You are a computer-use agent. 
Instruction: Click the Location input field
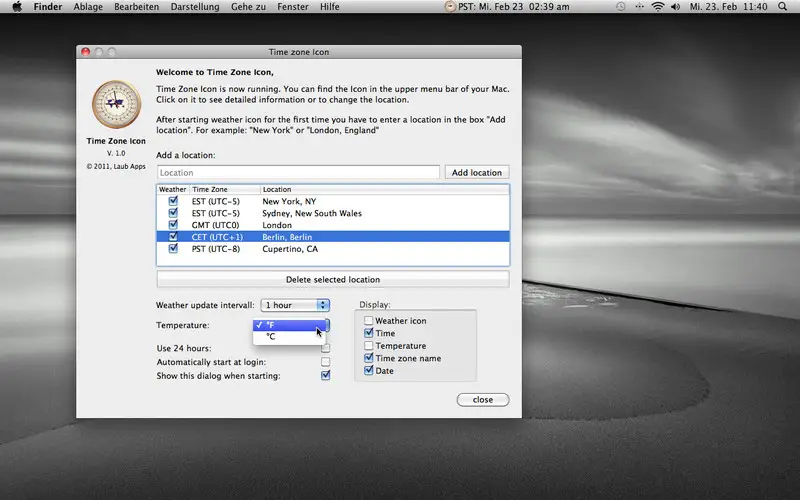click(x=298, y=172)
